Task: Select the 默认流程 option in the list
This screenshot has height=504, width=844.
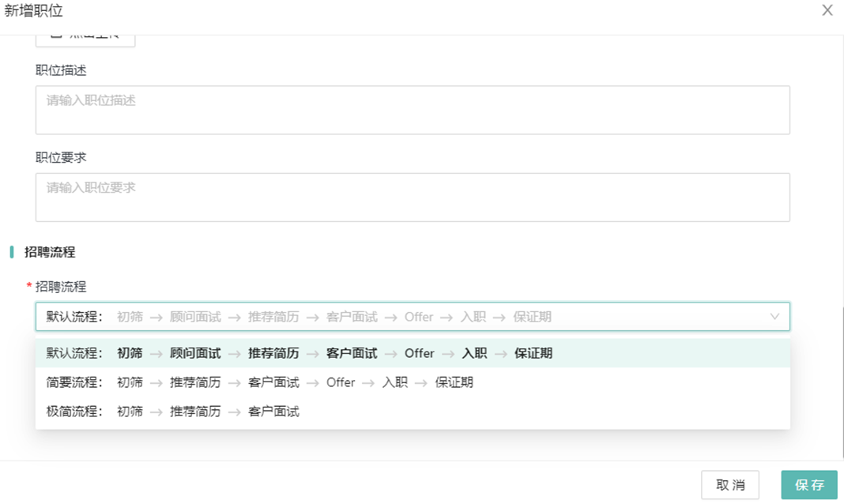Action: click(413, 353)
